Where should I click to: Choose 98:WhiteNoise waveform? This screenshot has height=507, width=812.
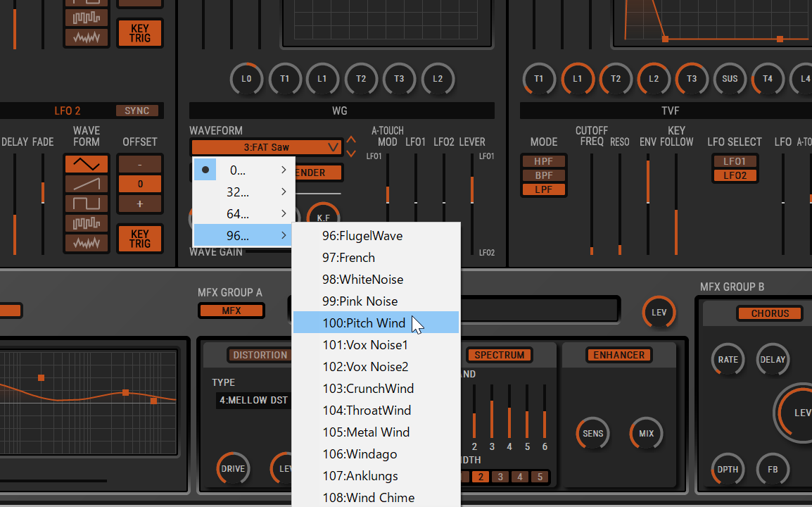click(x=376, y=280)
